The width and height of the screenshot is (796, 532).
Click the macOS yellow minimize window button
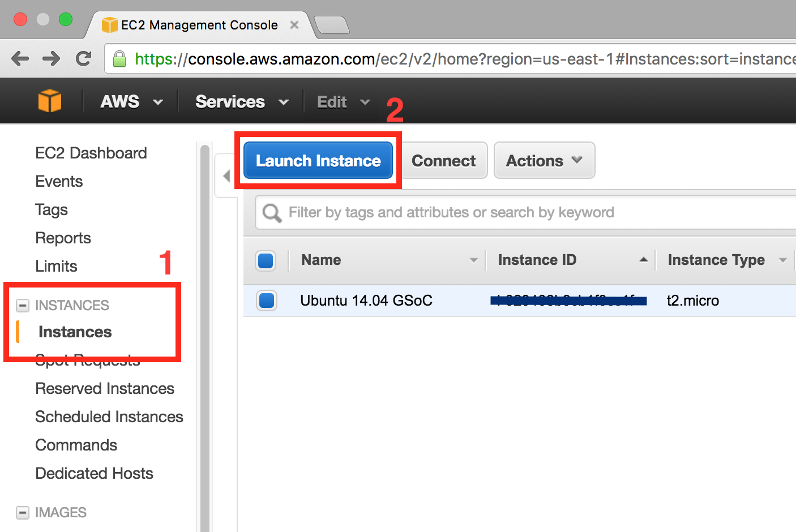pyautogui.click(x=43, y=19)
